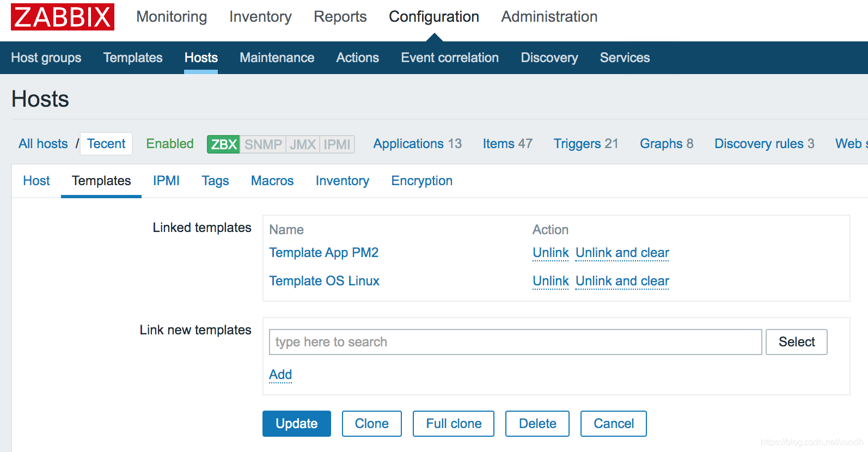Toggle the Enabled host status link
The width and height of the screenshot is (868, 452).
point(170,144)
